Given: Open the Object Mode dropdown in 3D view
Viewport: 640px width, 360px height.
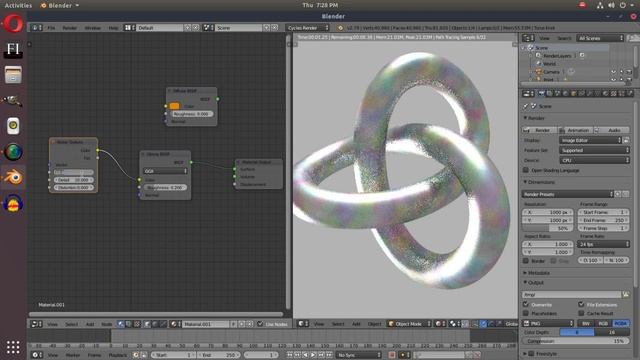Looking at the screenshot, I should pyautogui.click(x=409, y=324).
